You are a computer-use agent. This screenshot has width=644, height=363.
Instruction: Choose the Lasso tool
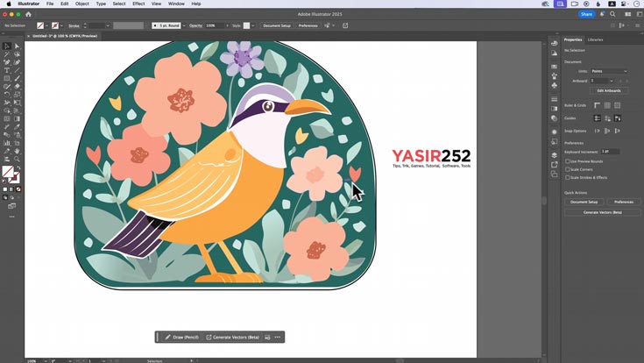[17, 54]
